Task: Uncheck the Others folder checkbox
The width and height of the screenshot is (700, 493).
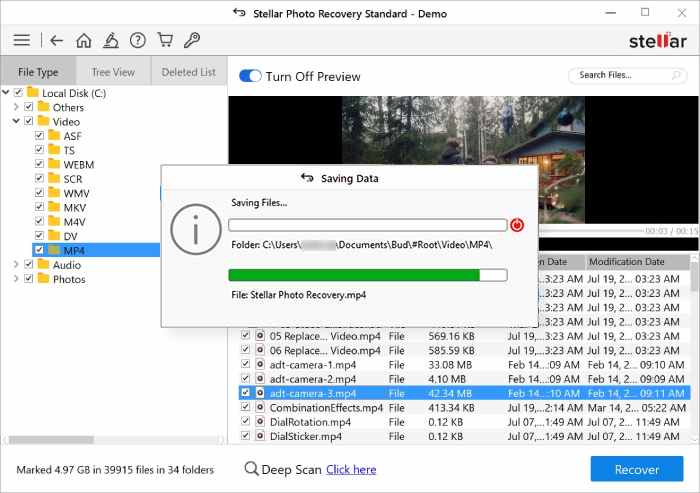Action: pyautogui.click(x=29, y=107)
